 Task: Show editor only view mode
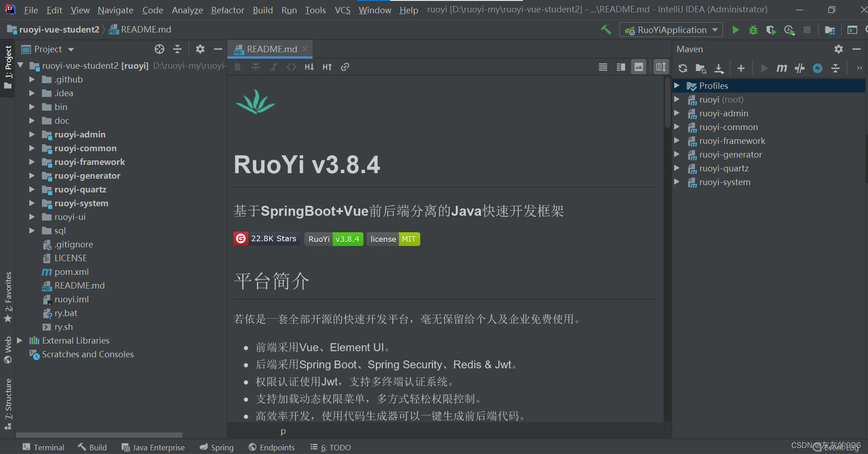pos(603,67)
